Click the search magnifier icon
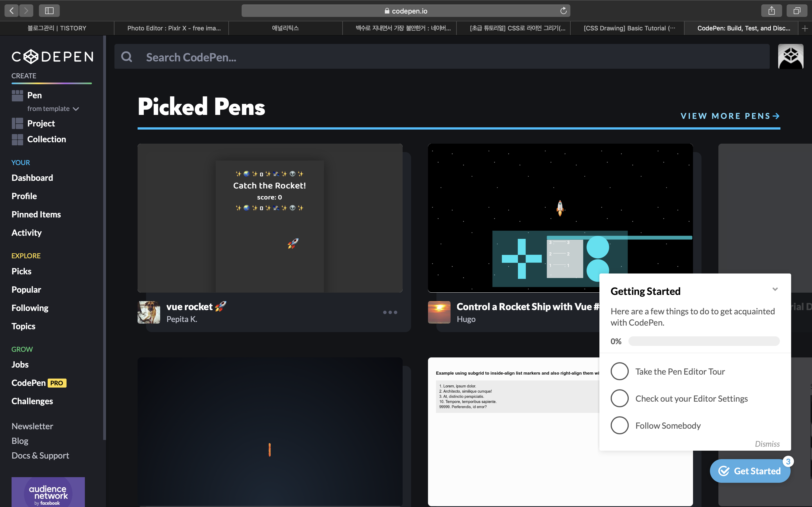Screen dimensions: 812x507 point(127,57)
